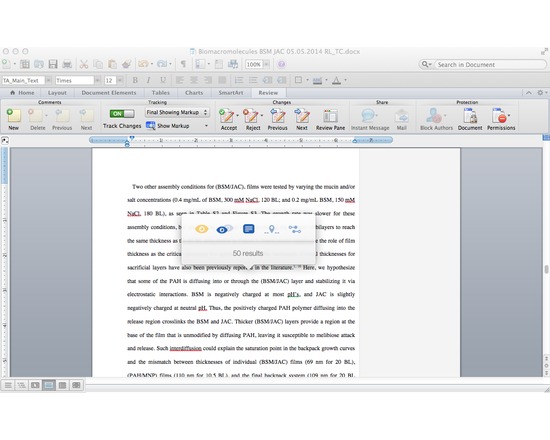Screen dimensions: 550x440
Task: Click the Permissions icon
Action: point(499,116)
